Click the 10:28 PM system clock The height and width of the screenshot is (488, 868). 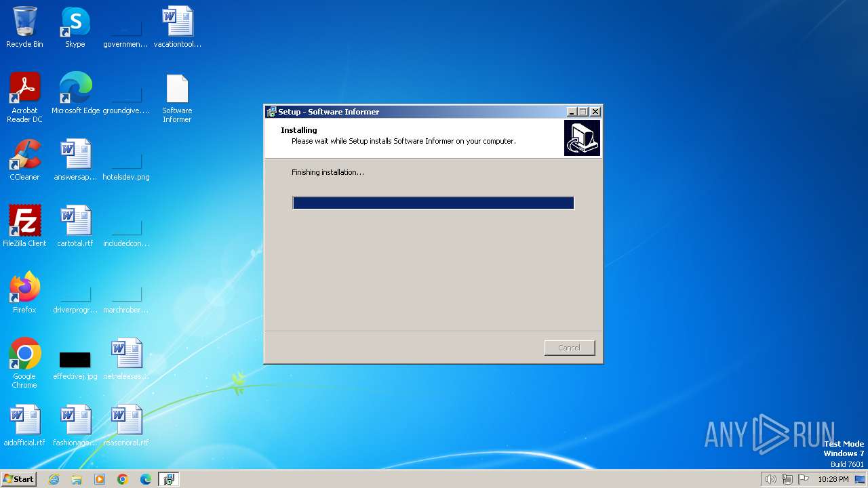833,479
